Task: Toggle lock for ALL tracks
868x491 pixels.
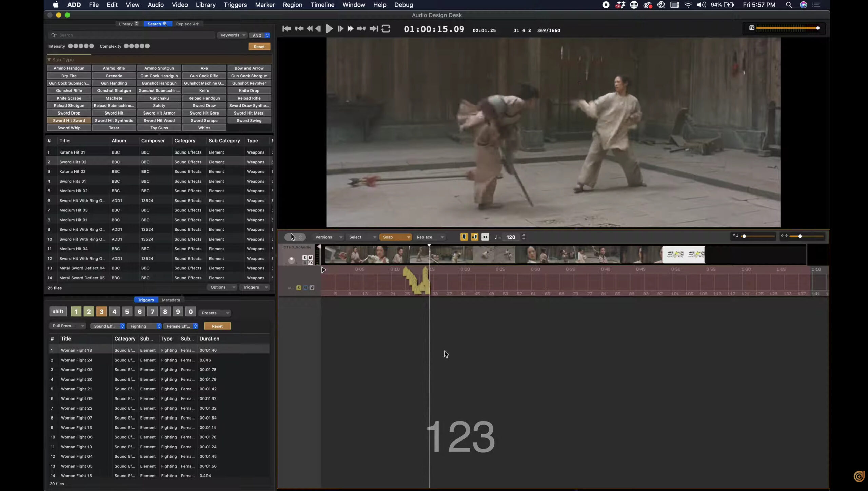Action: (312, 288)
